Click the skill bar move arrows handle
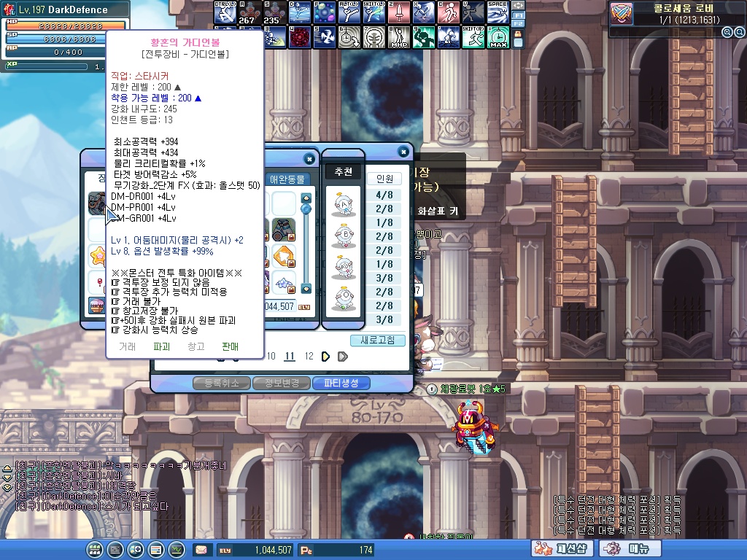Viewport: 747px width, 560px height. (518, 6)
